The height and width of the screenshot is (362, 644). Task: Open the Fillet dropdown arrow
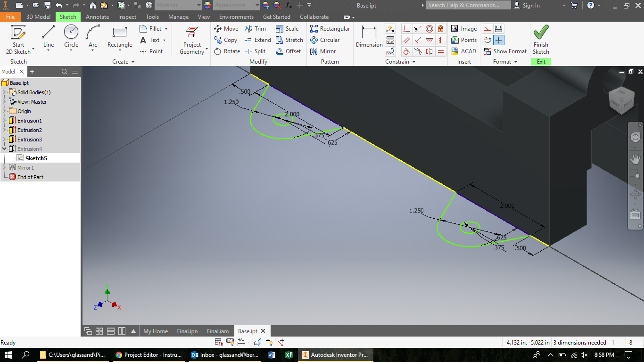(x=166, y=29)
